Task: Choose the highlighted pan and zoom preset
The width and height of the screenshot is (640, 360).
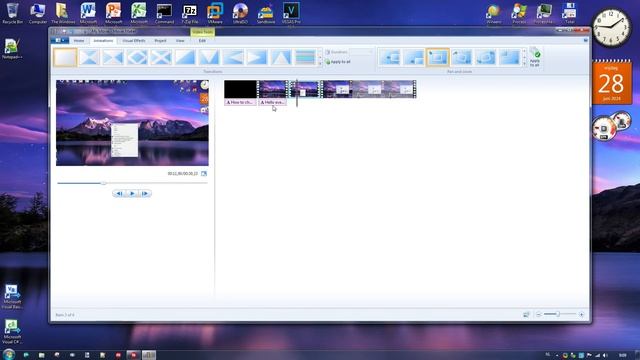Action: (x=438, y=58)
